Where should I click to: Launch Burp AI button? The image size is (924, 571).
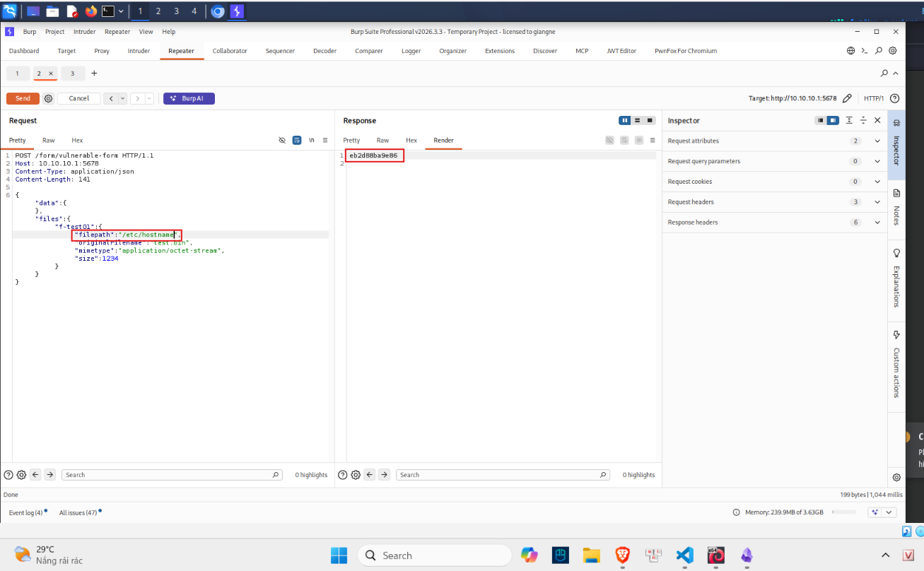[x=189, y=98]
